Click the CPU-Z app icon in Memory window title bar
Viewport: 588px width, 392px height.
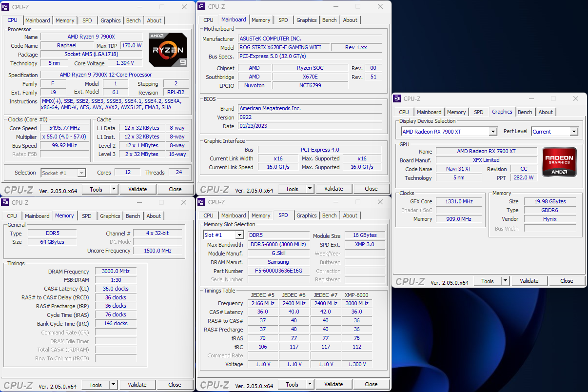click(x=5, y=202)
